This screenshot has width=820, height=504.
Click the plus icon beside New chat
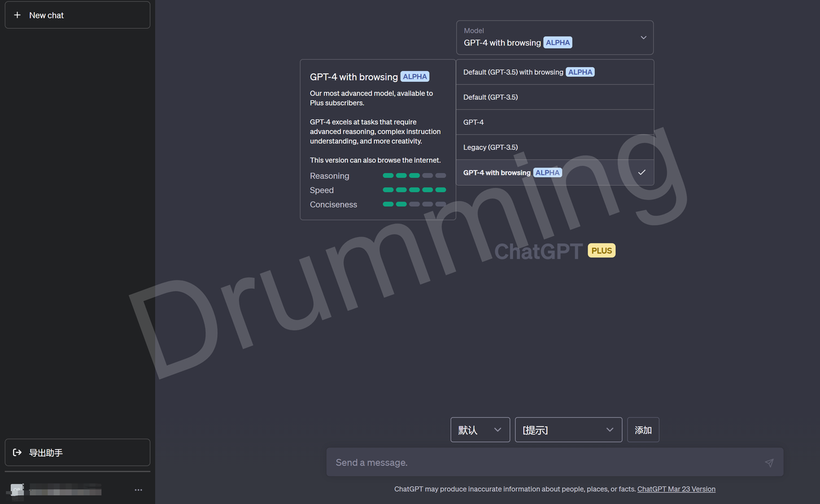(17, 15)
